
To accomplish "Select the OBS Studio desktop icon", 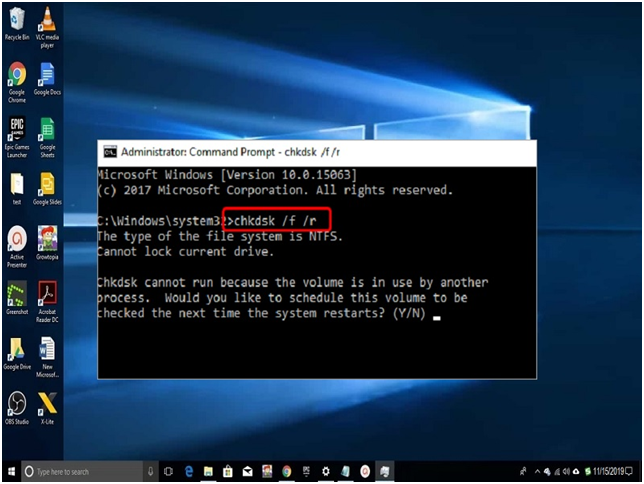I will 17,408.
